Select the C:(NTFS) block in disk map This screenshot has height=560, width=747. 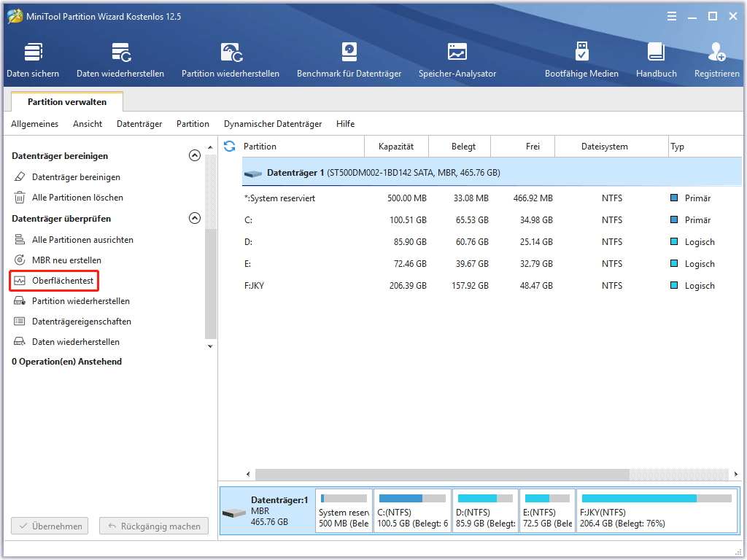(413, 510)
